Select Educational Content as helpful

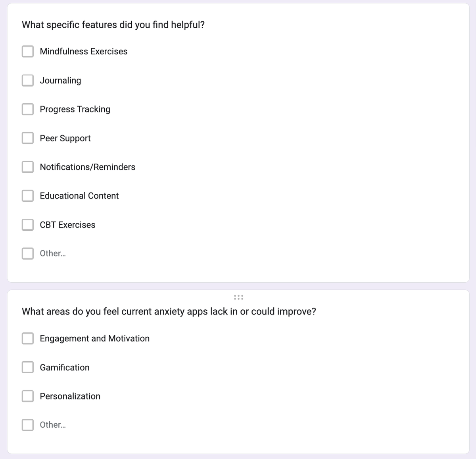(x=27, y=196)
